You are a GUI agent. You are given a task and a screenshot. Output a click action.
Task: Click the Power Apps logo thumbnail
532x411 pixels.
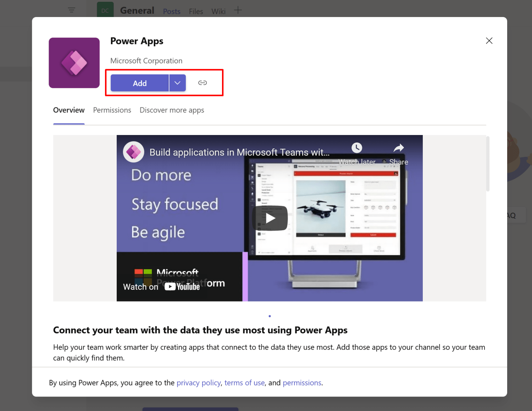(74, 62)
